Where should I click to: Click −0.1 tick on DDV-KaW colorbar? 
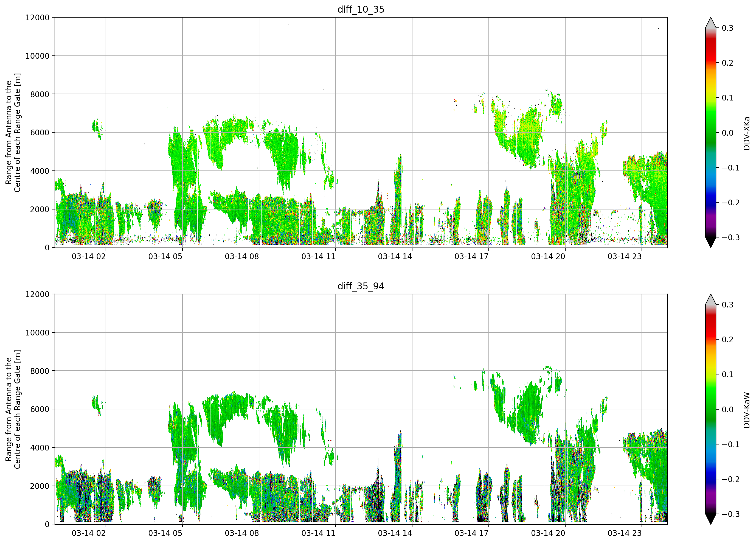pos(731,445)
